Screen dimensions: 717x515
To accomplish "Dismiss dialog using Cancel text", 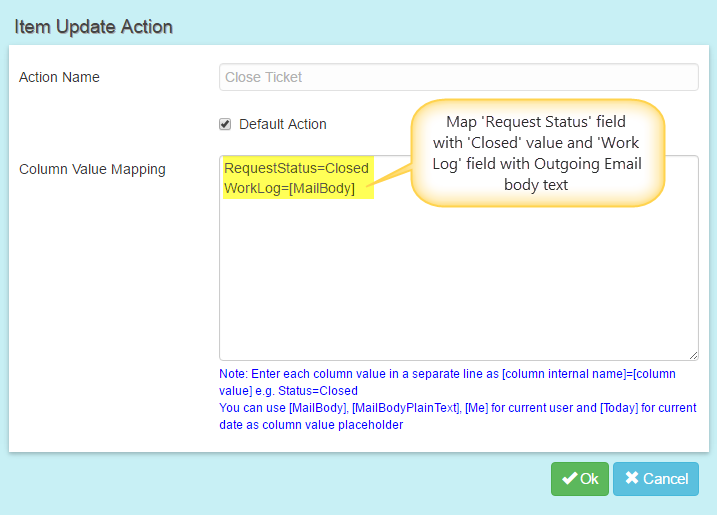I will [665, 478].
